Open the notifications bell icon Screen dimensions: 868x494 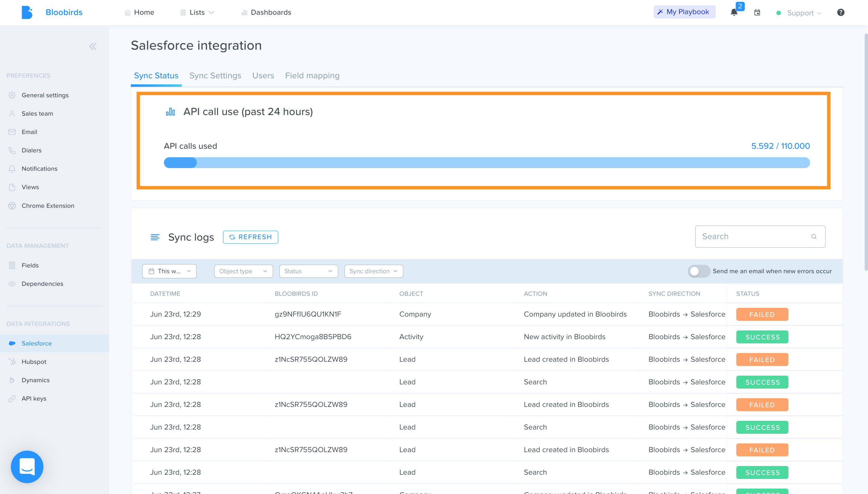734,13
